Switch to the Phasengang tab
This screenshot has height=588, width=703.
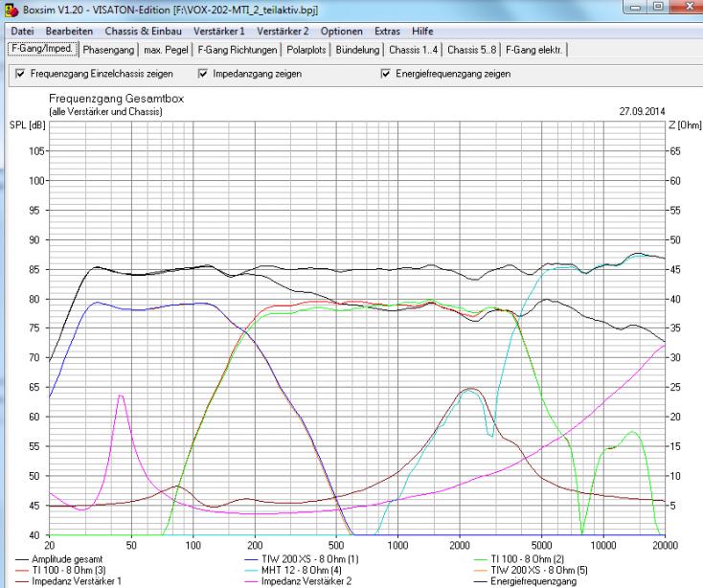point(109,49)
